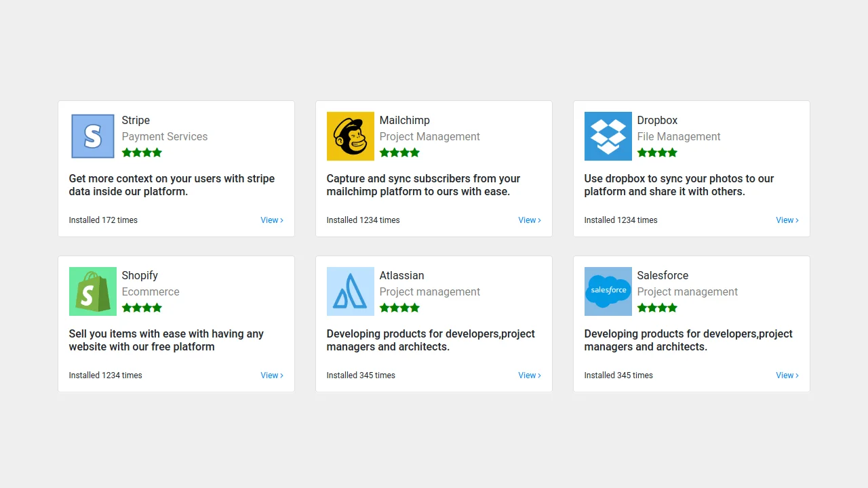Image resolution: width=868 pixels, height=488 pixels.
Task: Expand the View chevron on the Shopify card
Action: 281,375
